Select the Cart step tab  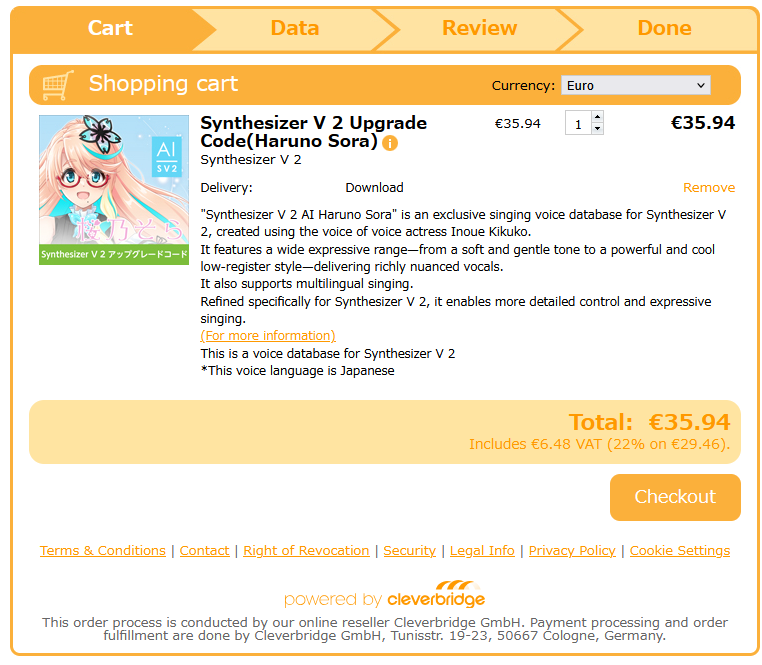point(110,28)
